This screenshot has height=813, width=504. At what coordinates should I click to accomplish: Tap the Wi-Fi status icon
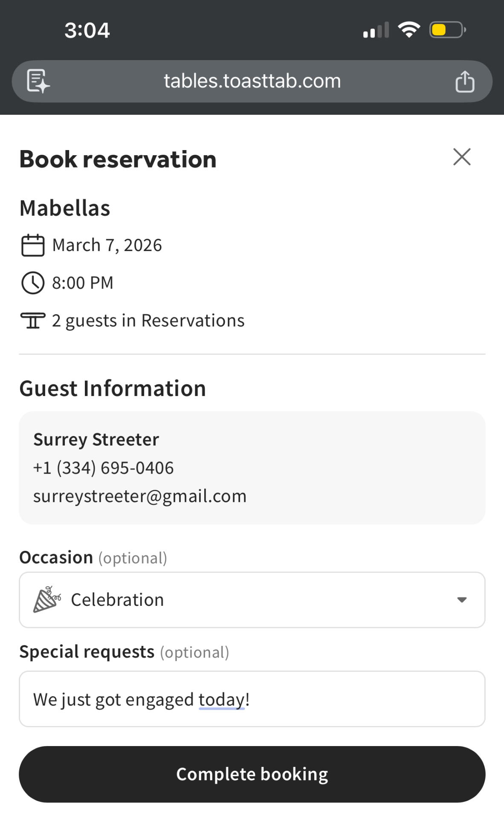coord(409,30)
